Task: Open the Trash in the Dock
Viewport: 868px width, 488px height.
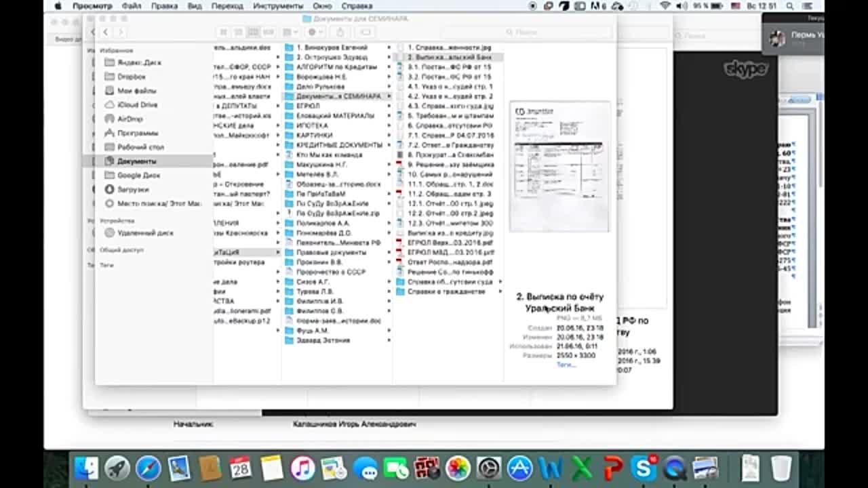Action: click(781, 468)
